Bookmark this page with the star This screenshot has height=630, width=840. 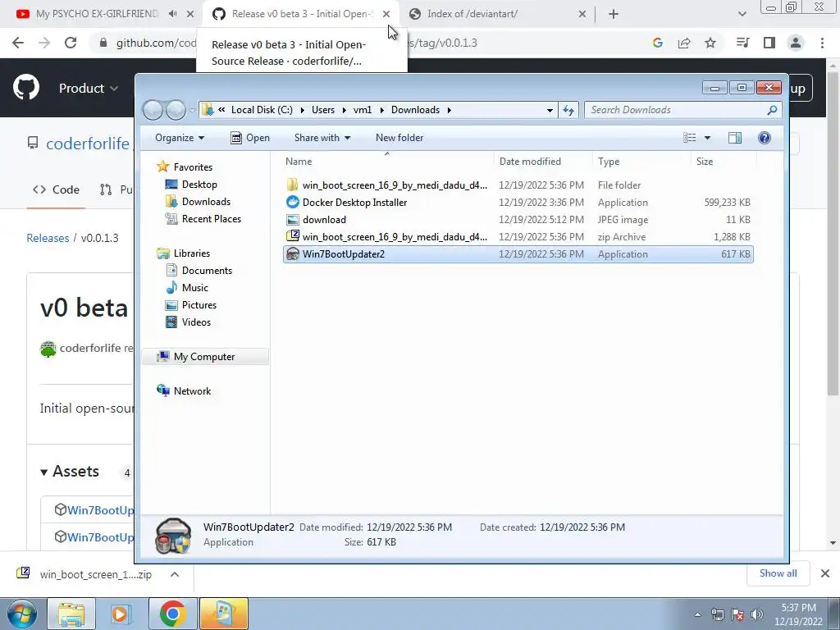tap(710, 43)
